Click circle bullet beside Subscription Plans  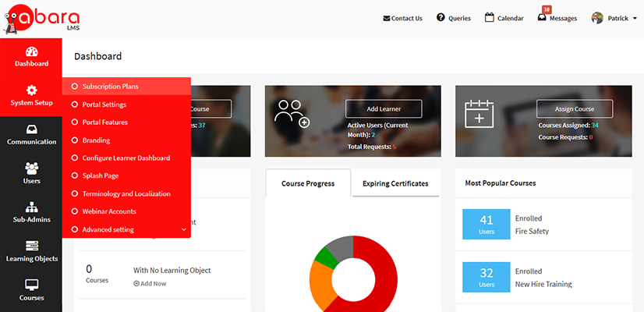(x=74, y=87)
